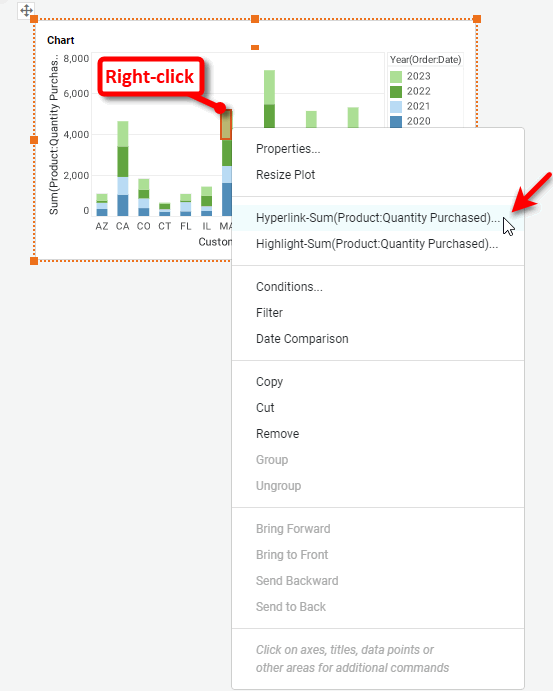
Task: Click the 8,000 y-axis value
Action: click(x=76, y=59)
